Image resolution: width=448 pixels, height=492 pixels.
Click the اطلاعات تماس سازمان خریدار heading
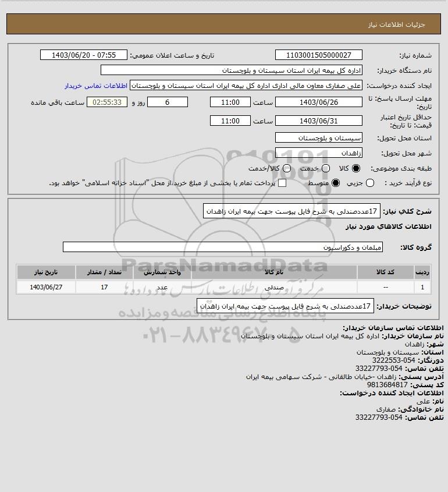(393, 328)
